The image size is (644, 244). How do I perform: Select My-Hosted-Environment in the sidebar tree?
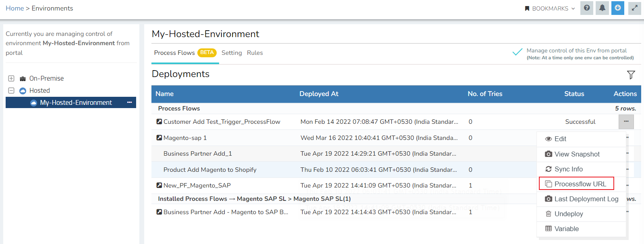coord(76,102)
